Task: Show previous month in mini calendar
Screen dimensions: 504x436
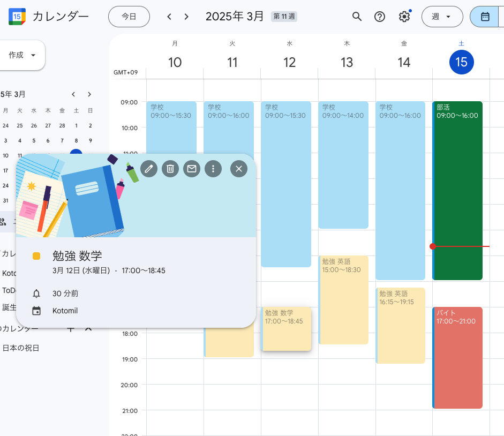Action: 73,94
